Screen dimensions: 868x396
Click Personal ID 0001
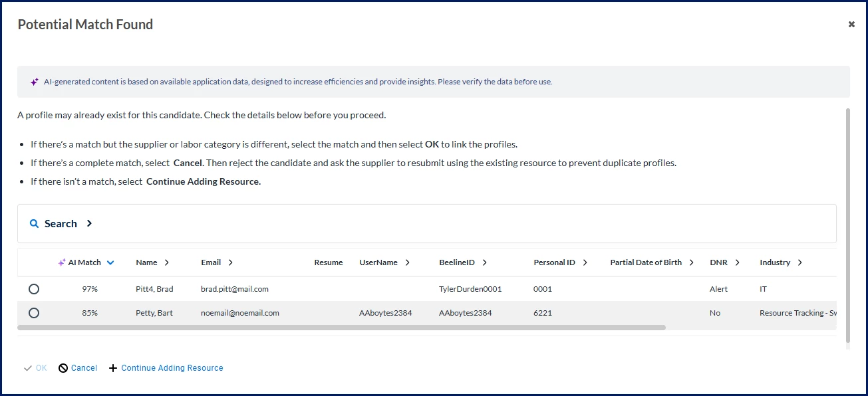543,289
